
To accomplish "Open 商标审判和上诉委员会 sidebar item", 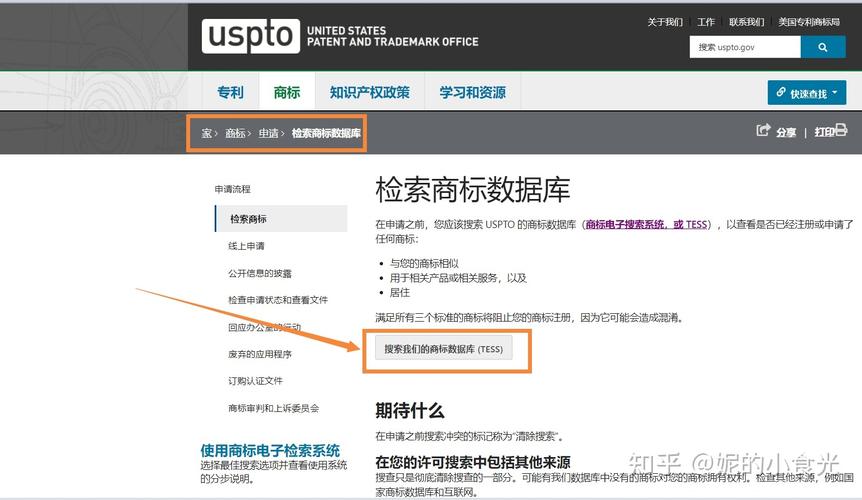I will click(x=274, y=408).
